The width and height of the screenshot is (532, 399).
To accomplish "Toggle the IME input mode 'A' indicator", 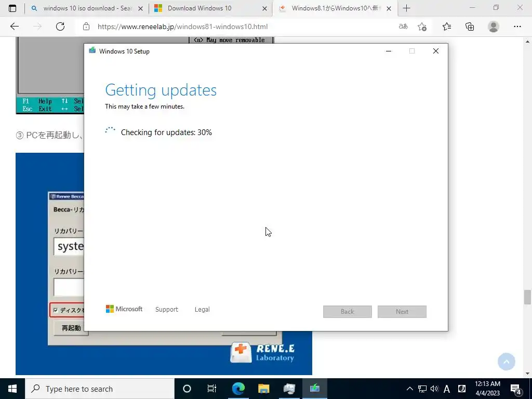I will pos(447,389).
